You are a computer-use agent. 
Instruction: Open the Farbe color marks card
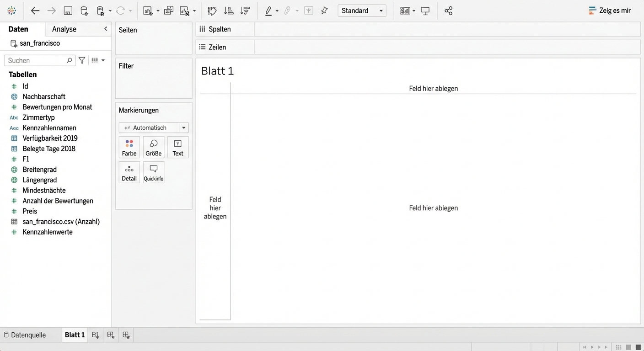point(129,148)
